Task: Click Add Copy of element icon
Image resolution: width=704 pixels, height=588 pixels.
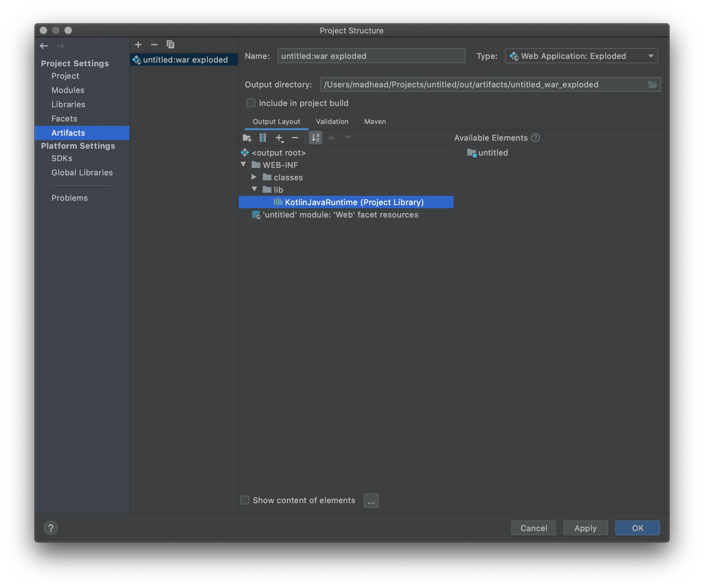Action: (x=279, y=138)
